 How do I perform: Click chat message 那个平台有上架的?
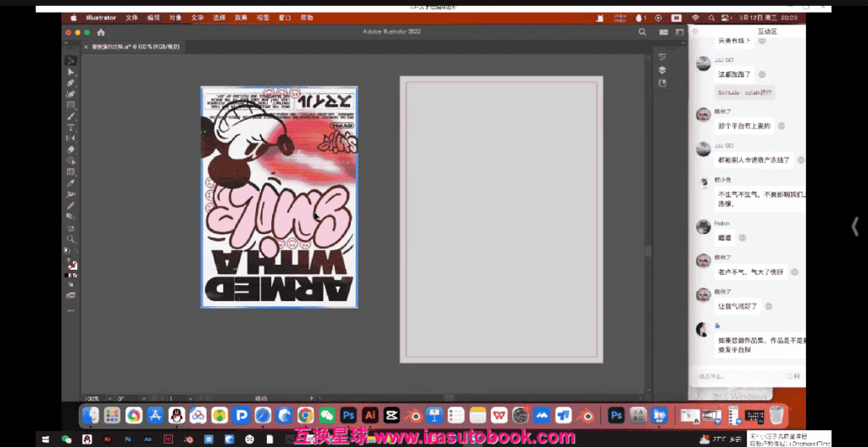[744, 126]
